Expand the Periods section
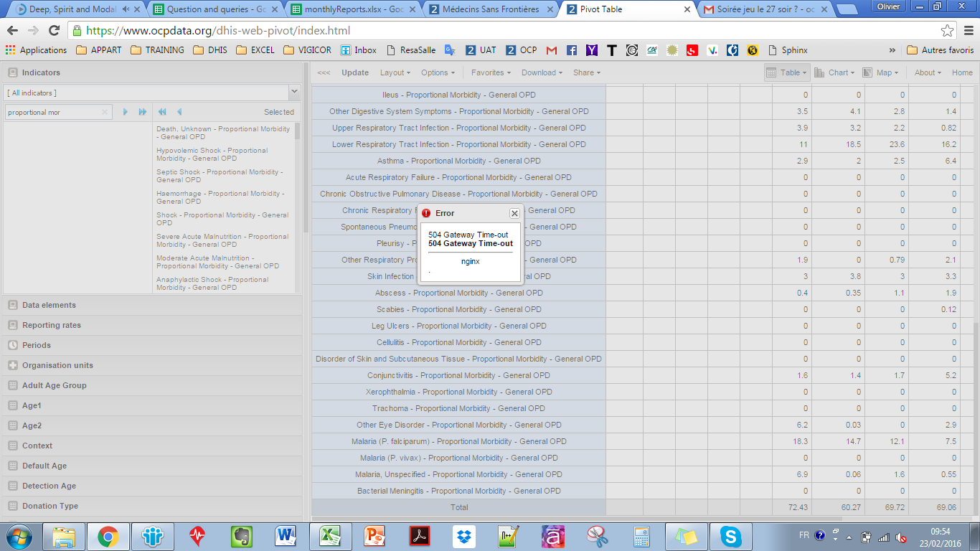The height and width of the screenshot is (551, 980). [37, 345]
